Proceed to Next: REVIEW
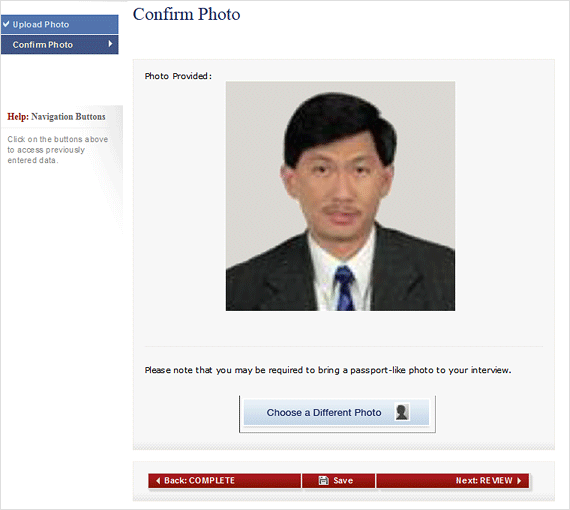570x510 pixels. tap(453, 481)
